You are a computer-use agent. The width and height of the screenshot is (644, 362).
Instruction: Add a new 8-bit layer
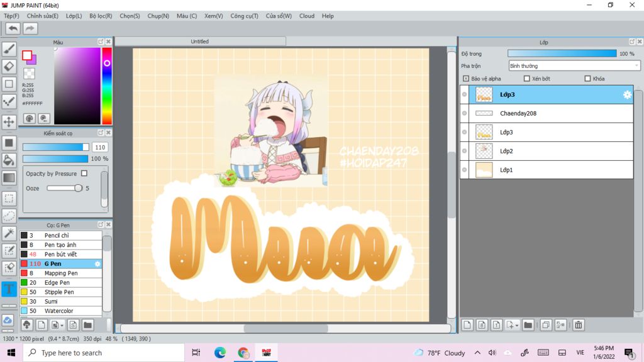coord(482,325)
